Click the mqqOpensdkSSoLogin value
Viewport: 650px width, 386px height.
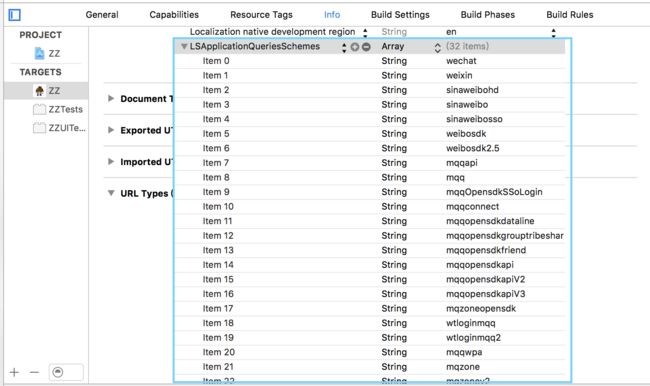495,192
